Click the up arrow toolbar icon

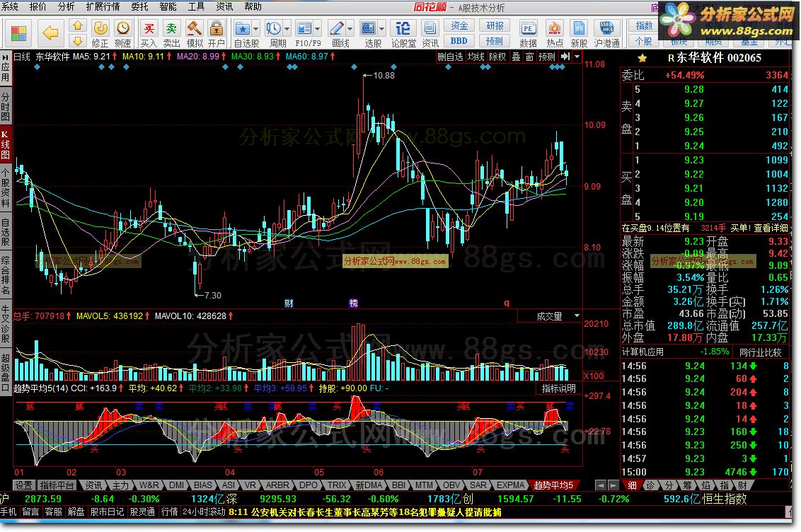(x=78, y=25)
